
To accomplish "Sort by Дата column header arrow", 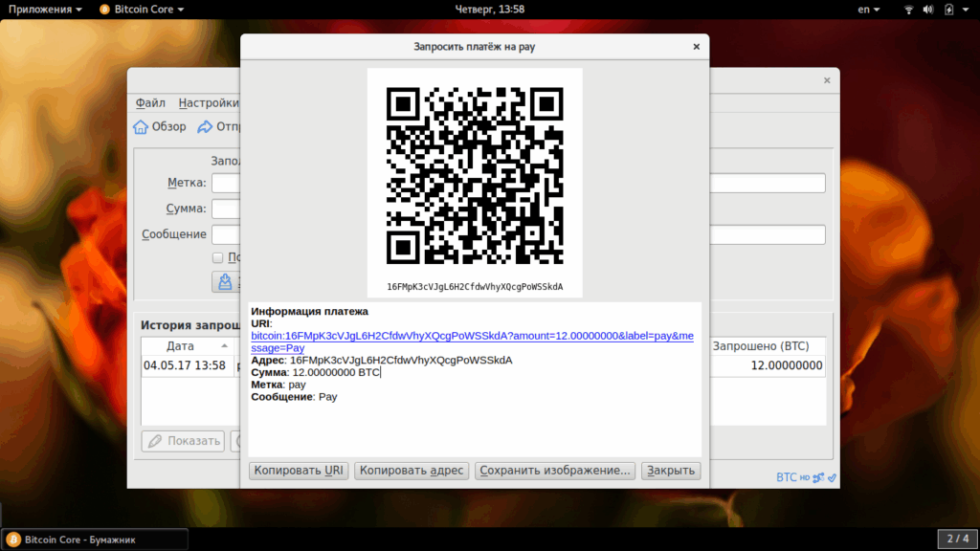I will [224, 346].
